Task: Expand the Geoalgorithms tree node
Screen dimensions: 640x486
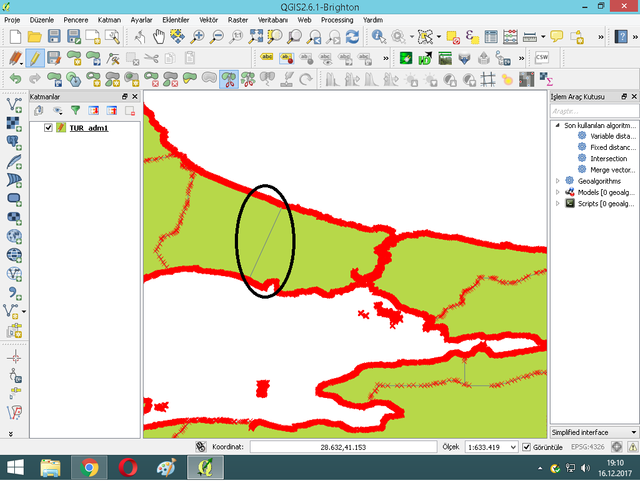Action: point(558,181)
